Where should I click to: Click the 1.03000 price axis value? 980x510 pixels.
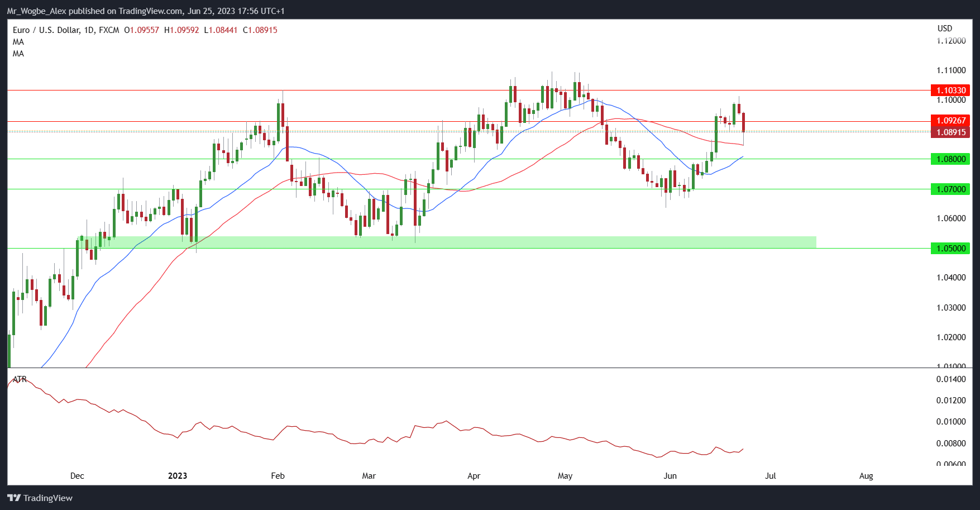[x=951, y=308]
